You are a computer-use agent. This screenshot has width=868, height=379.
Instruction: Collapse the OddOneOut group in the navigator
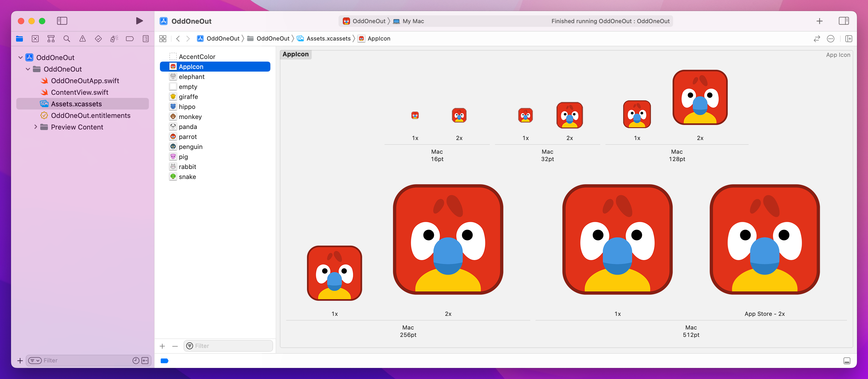coord(20,57)
